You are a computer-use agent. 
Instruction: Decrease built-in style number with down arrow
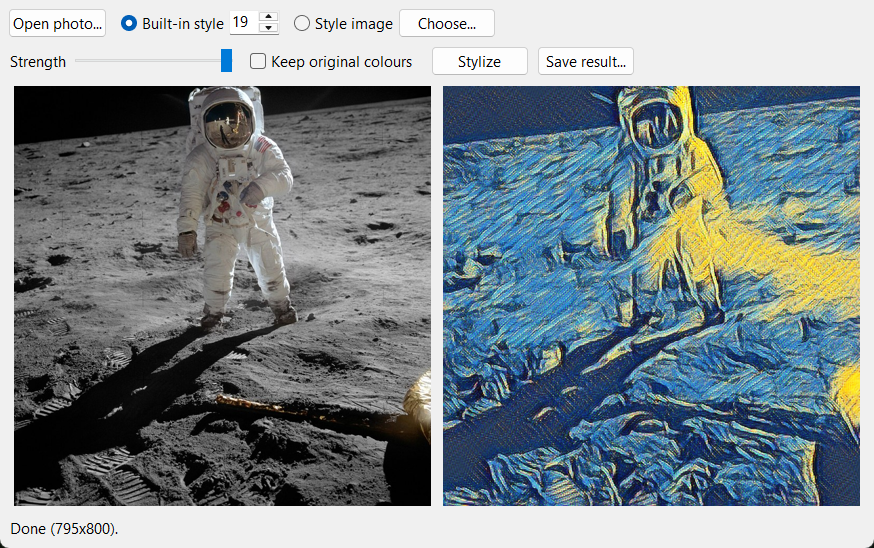(269, 28)
